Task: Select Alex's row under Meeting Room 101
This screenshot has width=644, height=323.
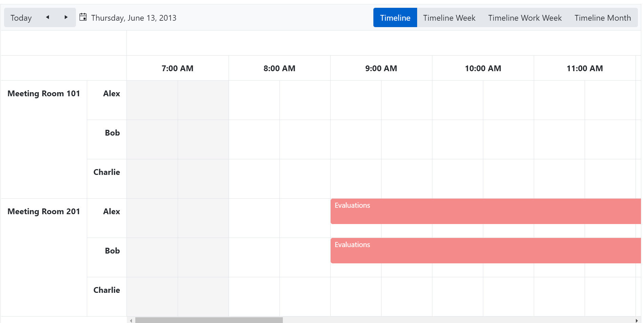Action: pos(111,93)
